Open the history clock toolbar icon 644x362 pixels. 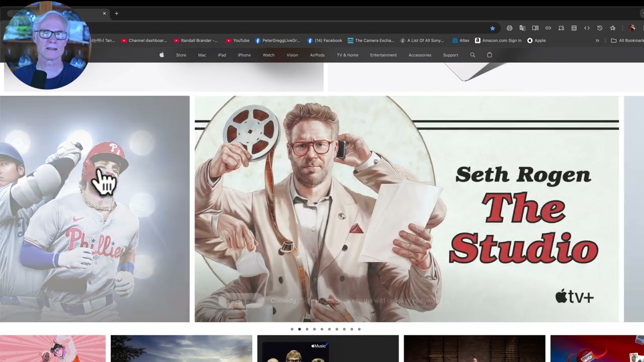pos(600,28)
